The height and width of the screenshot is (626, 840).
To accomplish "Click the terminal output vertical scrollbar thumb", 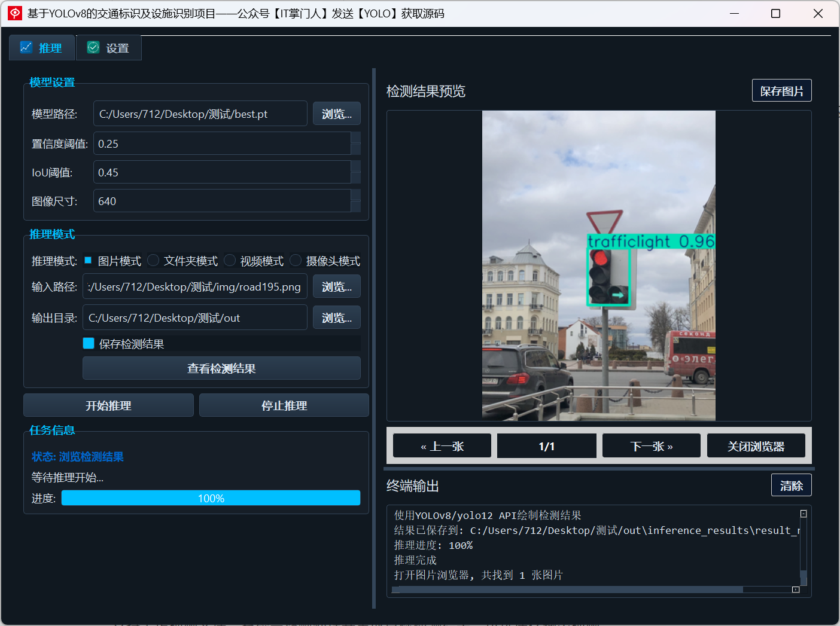I will (x=804, y=578).
